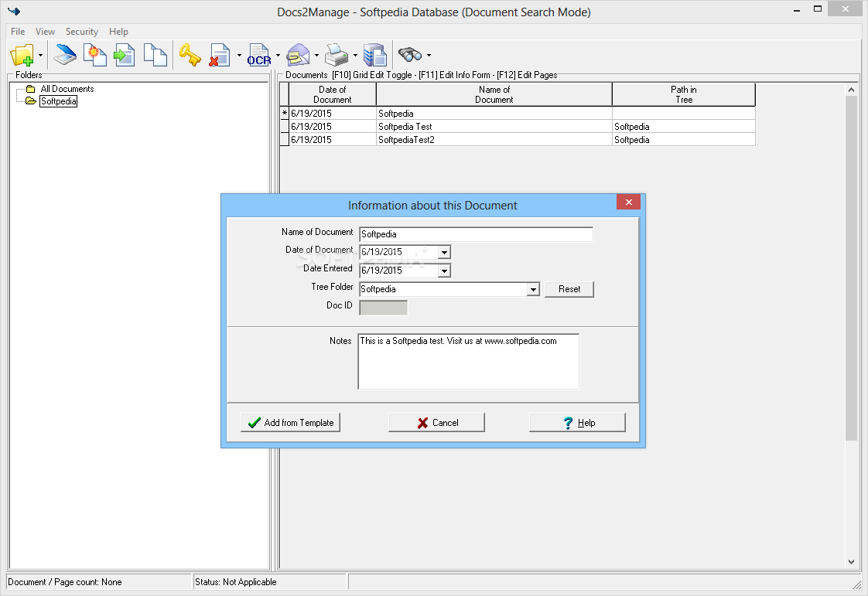Click the gold key security icon
Screen dimensions: 868x596
click(190, 56)
